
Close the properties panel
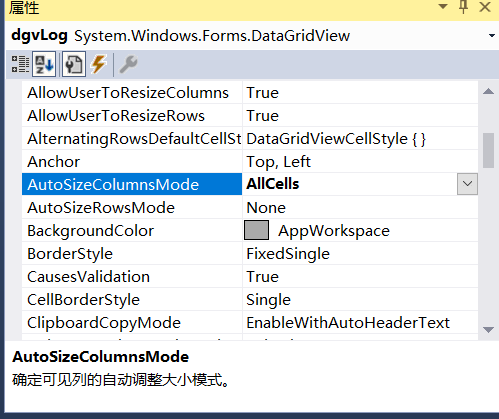pos(485,7)
